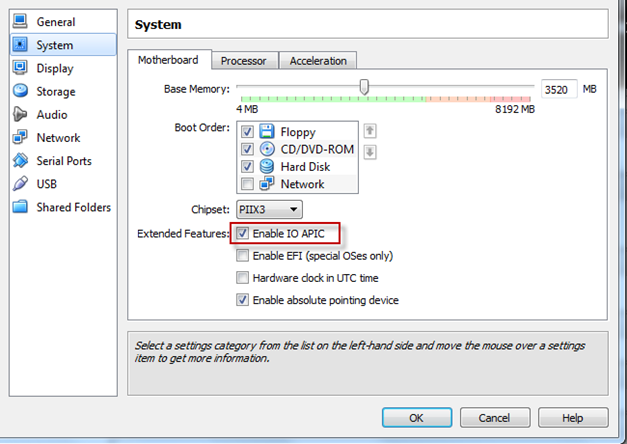
Task: Confirm settings with OK button
Action: coord(417,418)
